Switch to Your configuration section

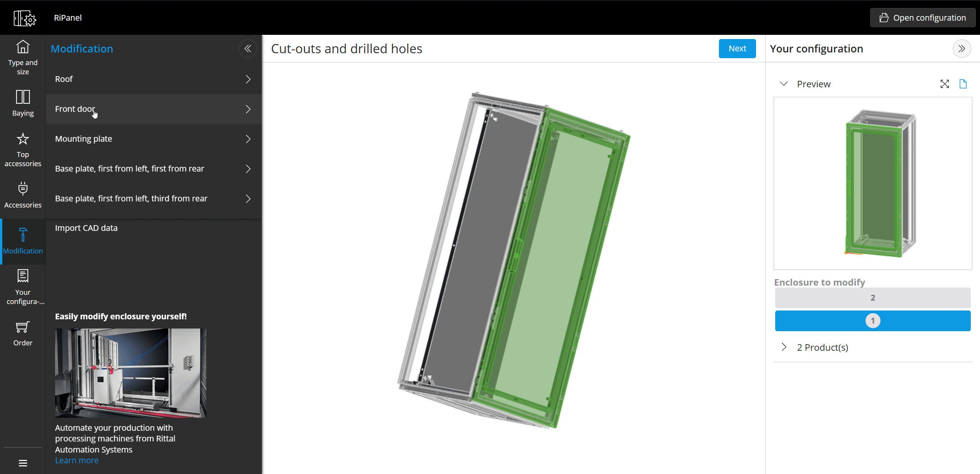(x=23, y=286)
